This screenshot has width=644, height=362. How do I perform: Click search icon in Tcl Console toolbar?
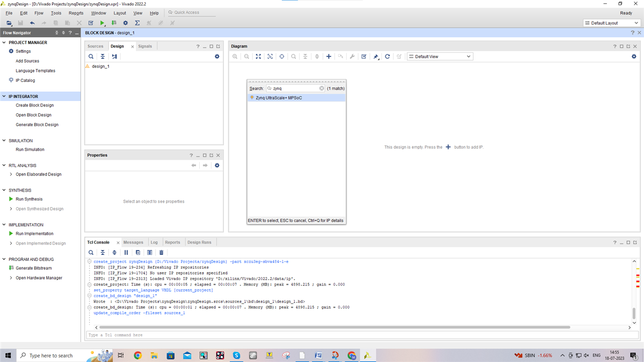click(91, 252)
